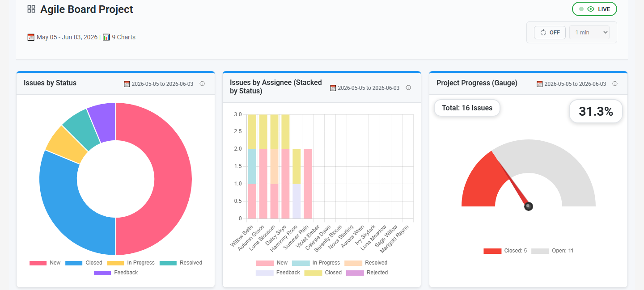Click the Autumn Grace stacked bar
Image resolution: width=644 pixels, height=290 pixels.
click(x=263, y=167)
